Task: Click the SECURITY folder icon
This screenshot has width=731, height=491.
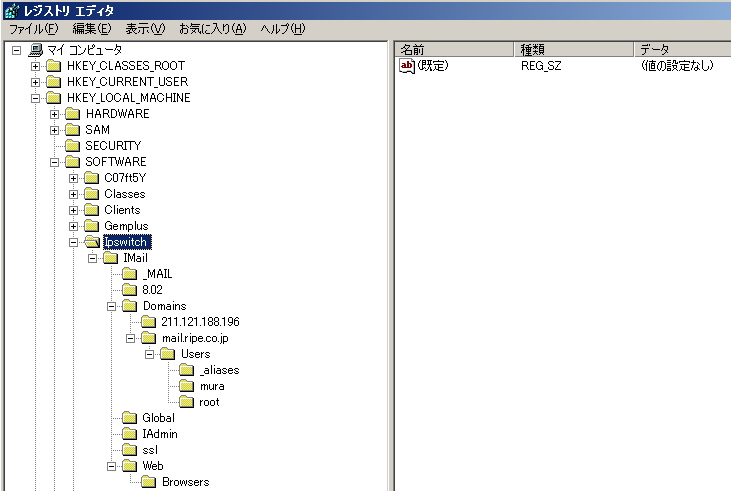Action: pos(73,146)
